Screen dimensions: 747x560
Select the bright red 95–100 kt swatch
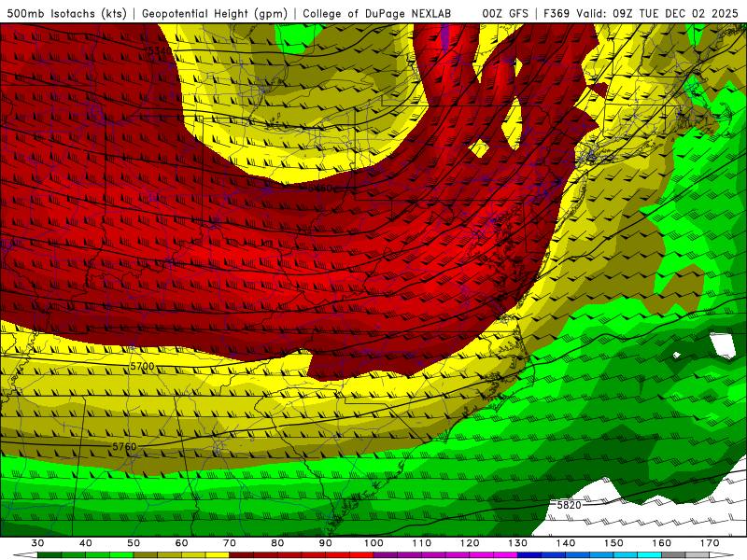(361, 555)
